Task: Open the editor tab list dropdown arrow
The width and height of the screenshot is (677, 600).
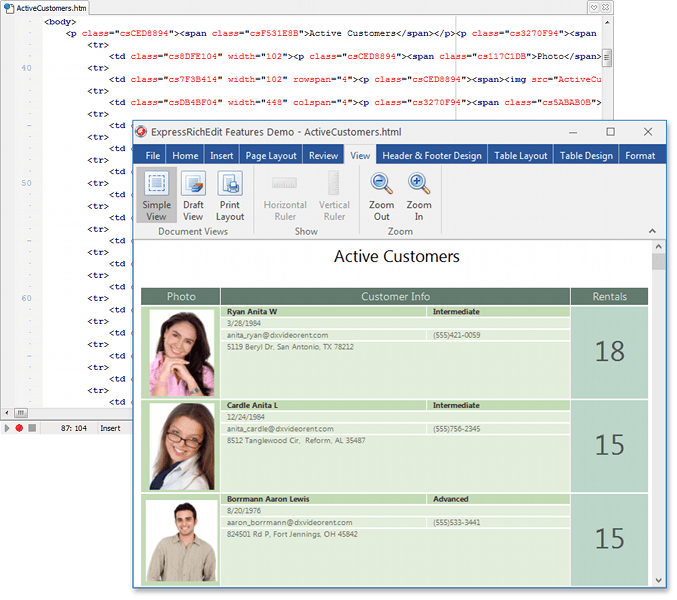Action: [x=593, y=7]
